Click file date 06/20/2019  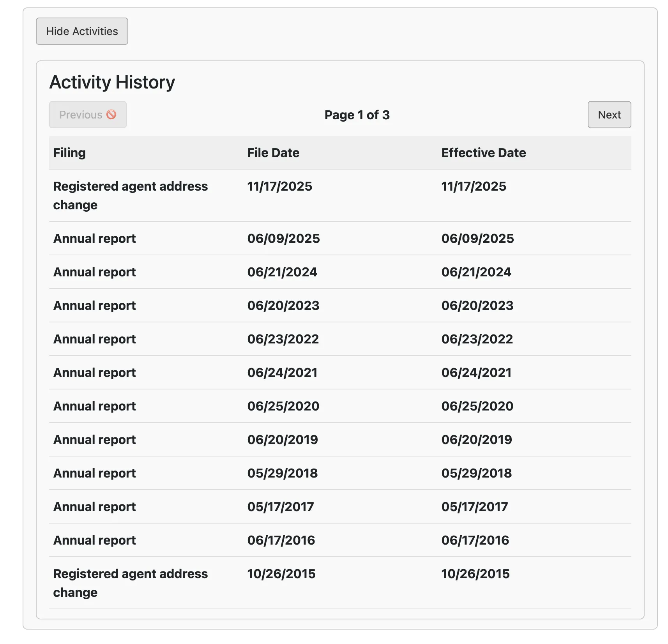283,440
